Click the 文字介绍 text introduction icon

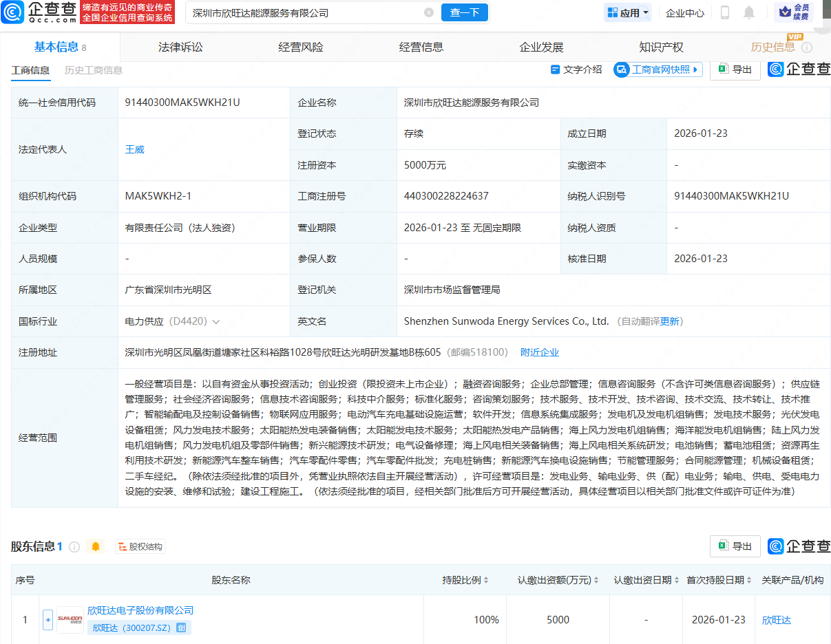(x=554, y=70)
